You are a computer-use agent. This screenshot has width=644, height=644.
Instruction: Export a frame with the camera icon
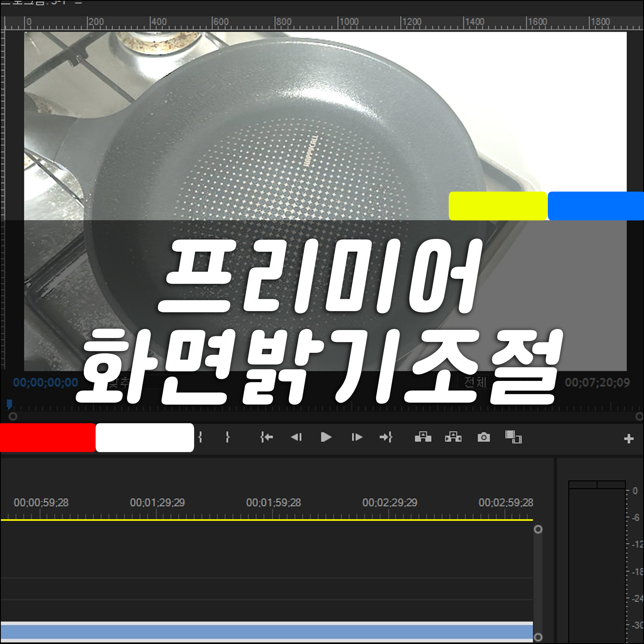pos(484,437)
